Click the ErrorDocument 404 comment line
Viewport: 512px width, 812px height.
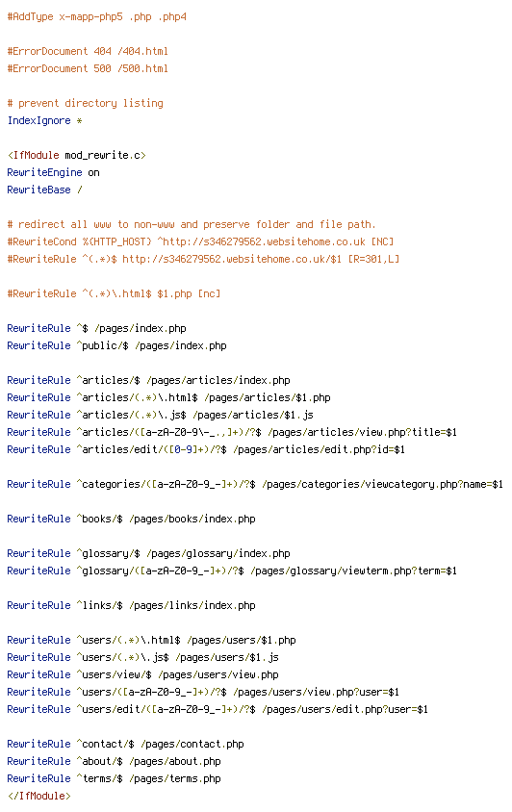coord(88,51)
